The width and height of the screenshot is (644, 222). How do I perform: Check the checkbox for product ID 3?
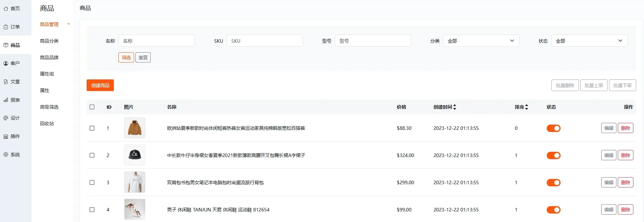click(92, 182)
